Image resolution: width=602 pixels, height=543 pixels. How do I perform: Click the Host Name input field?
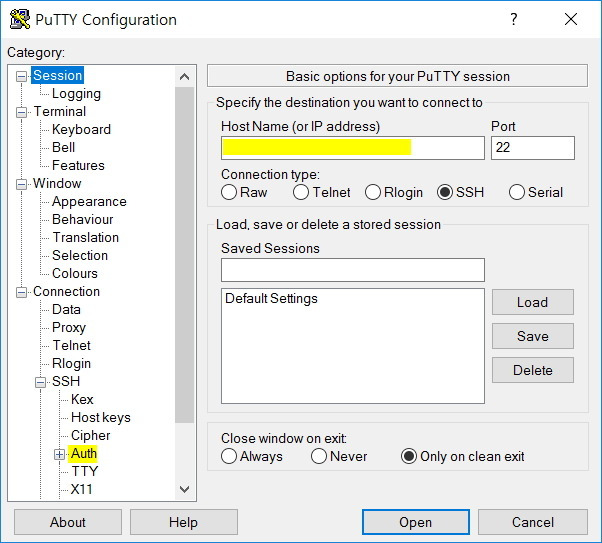pos(353,148)
